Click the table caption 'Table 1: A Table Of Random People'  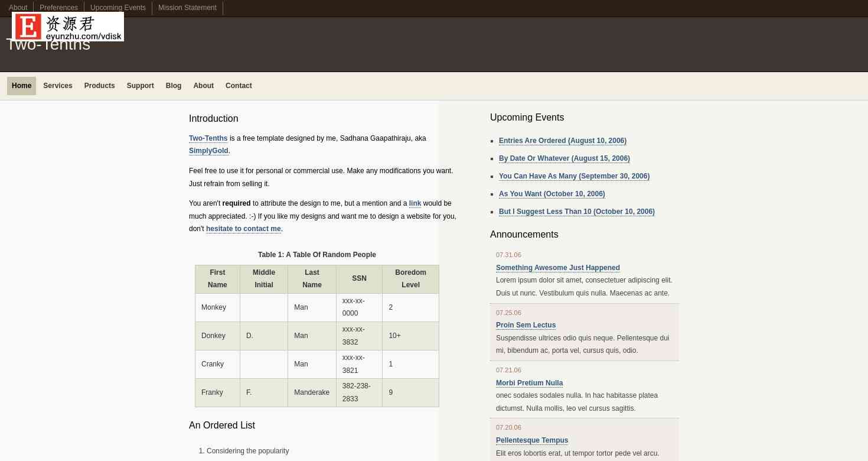317,255
